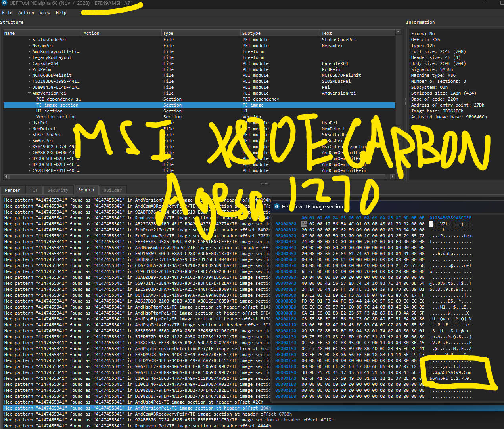Expand the NvramPei tree node
The image size is (504, 429).
pos(29,46)
